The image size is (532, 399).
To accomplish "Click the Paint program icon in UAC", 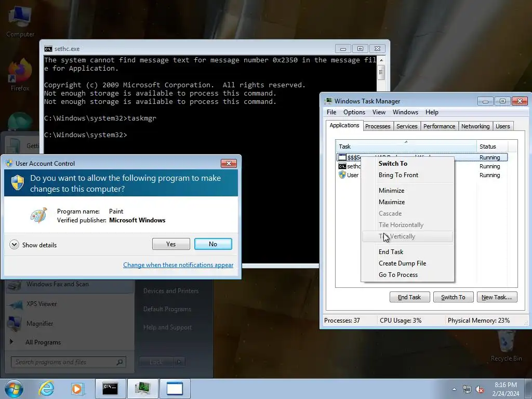I will [38, 215].
